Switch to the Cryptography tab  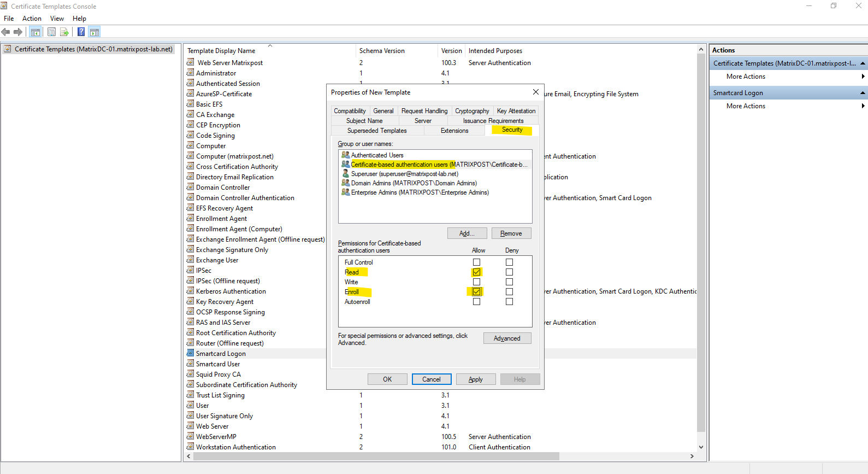pyautogui.click(x=472, y=111)
